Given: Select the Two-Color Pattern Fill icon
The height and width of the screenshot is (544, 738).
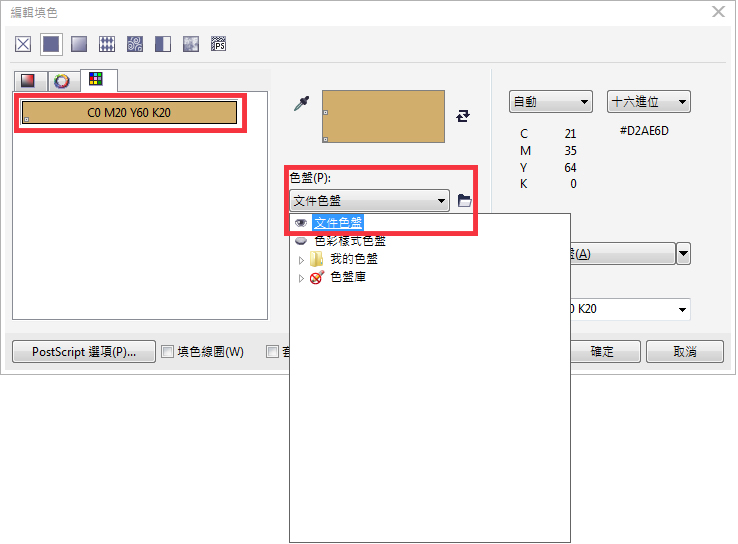Looking at the screenshot, I should coord(163,44).
